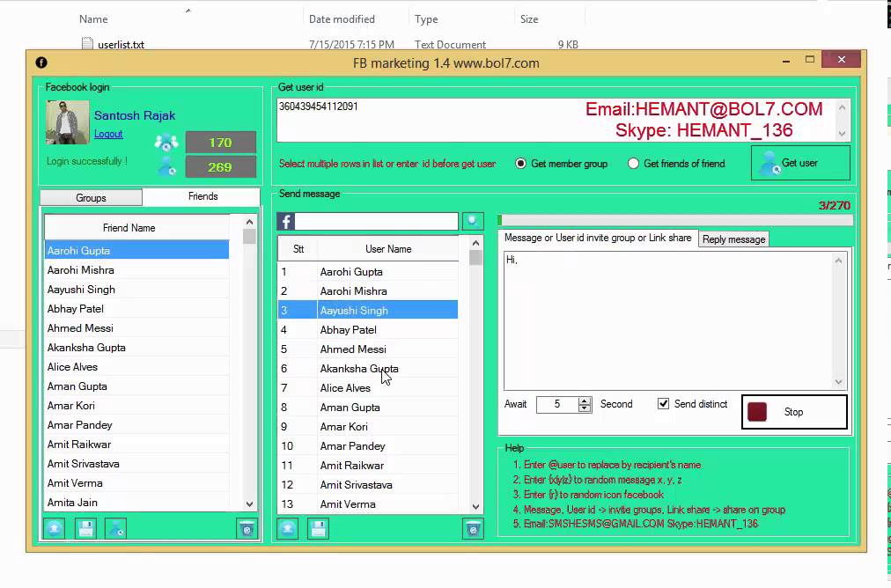Click the 269 friends count box
The image size is (891, 588).
(x=220, y=167)
